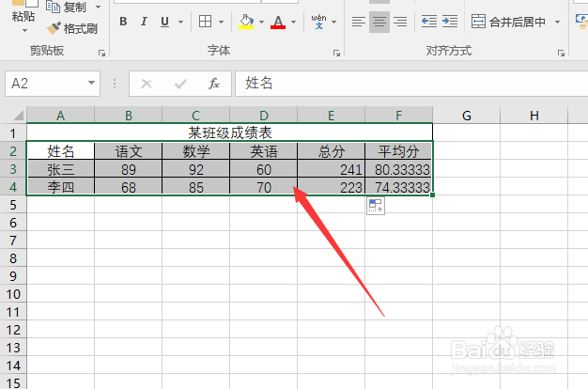
Task: Open fill color dropdown arrow
Action: coord(261,22)
